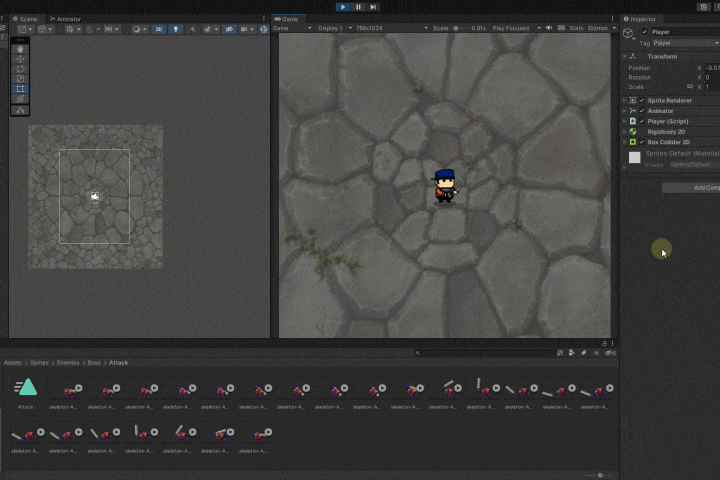
Task: Click the snap increment icon
Action: [108, 29]
